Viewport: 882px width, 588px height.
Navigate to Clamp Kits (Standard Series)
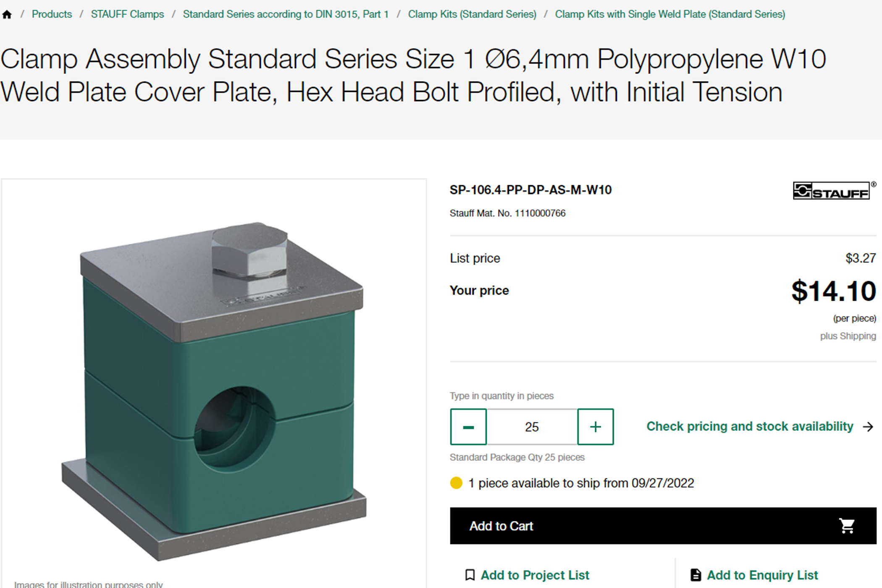(472, 14)
